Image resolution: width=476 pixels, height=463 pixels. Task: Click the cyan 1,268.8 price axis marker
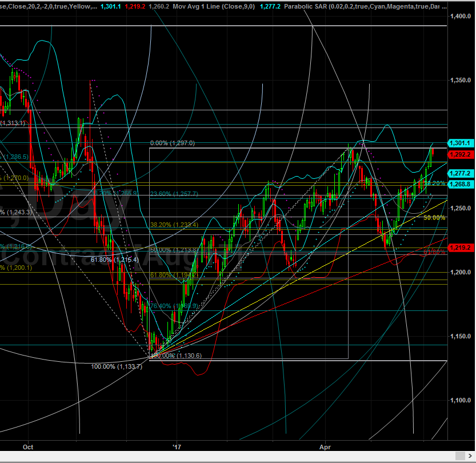461,184
